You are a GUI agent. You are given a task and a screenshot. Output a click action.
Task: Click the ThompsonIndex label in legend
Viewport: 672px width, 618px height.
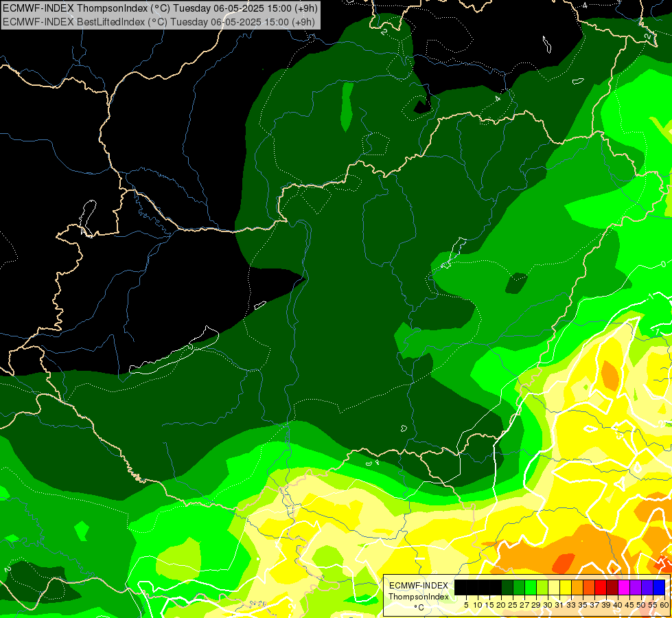419,597
